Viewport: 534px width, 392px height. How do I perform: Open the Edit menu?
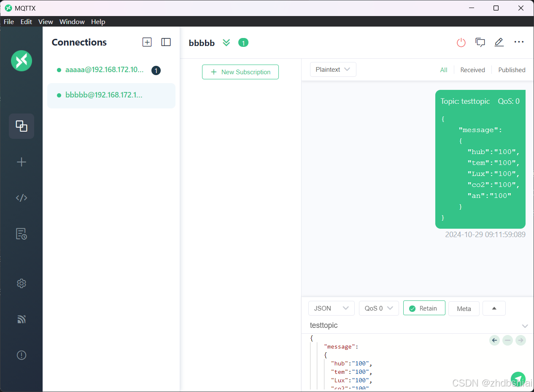[26, 22]
